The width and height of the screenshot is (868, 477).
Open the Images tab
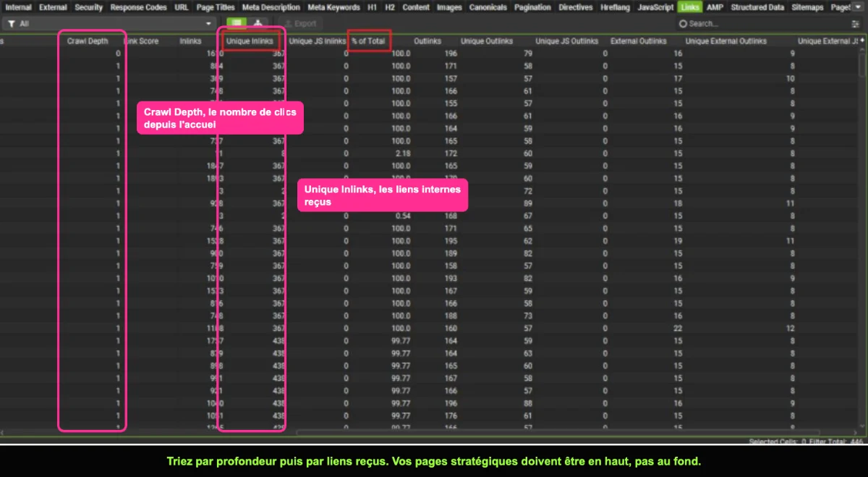point(449,7)
